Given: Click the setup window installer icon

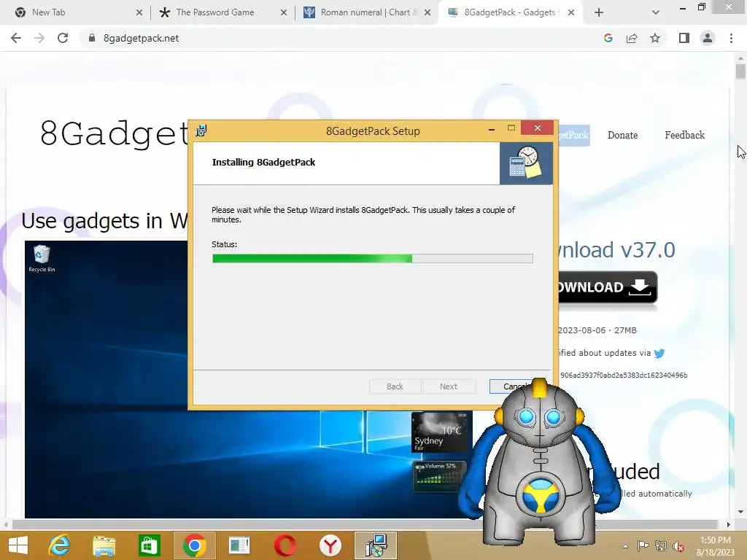Looking at the screenshot, I should (x=201, y=131).
